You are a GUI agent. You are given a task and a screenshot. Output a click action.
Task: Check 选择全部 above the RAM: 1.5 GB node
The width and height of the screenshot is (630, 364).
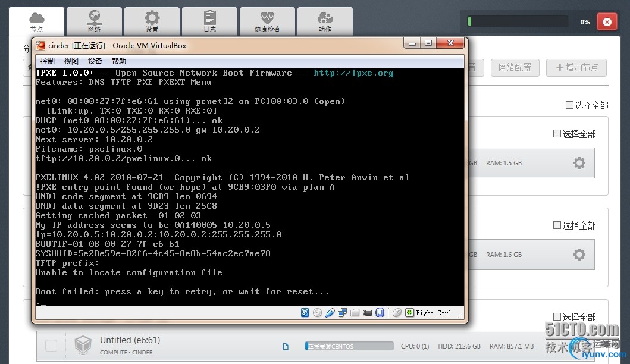pos(557,133)
